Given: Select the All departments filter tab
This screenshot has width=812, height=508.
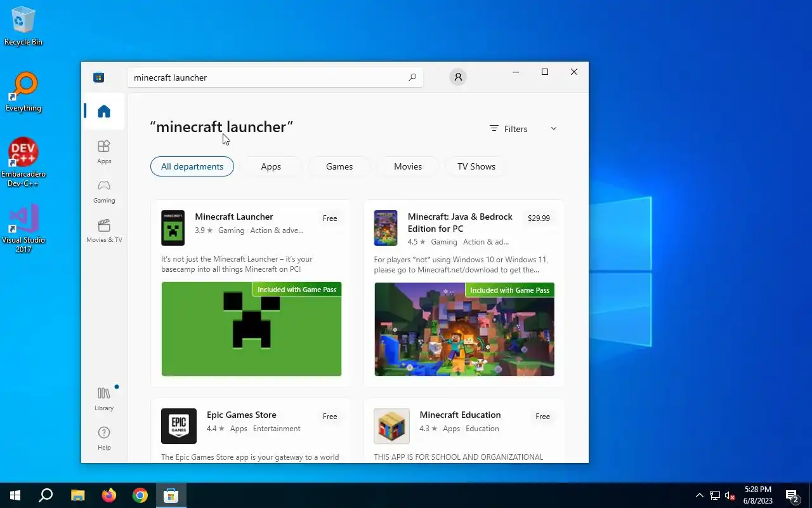Looking at the screenshot, I should coord(192,166).
